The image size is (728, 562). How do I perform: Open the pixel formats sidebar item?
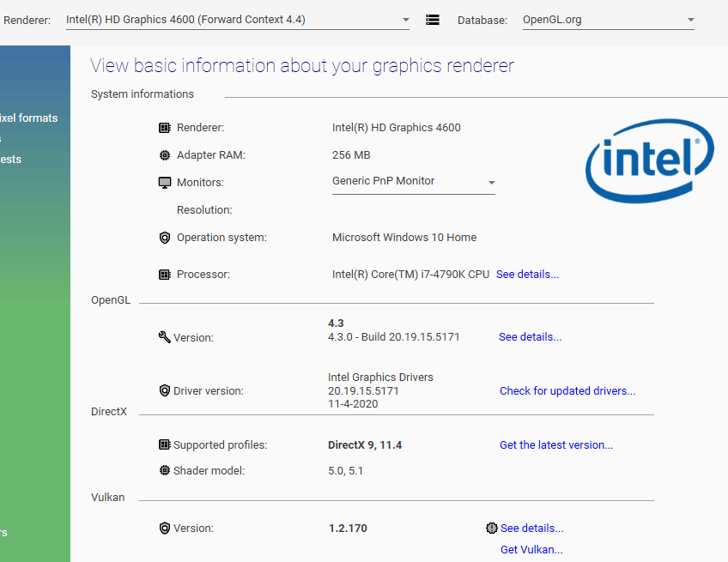click(29, 118)
